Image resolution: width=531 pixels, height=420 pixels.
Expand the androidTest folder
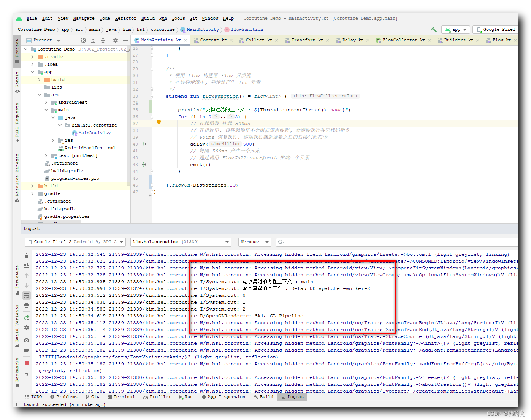click(46, 102)
